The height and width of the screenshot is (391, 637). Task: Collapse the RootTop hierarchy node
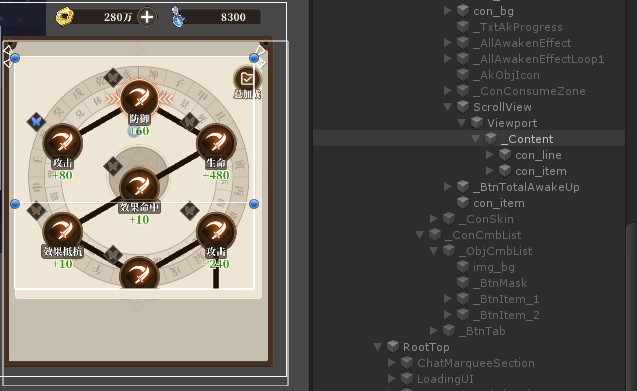tap(377, 347)
